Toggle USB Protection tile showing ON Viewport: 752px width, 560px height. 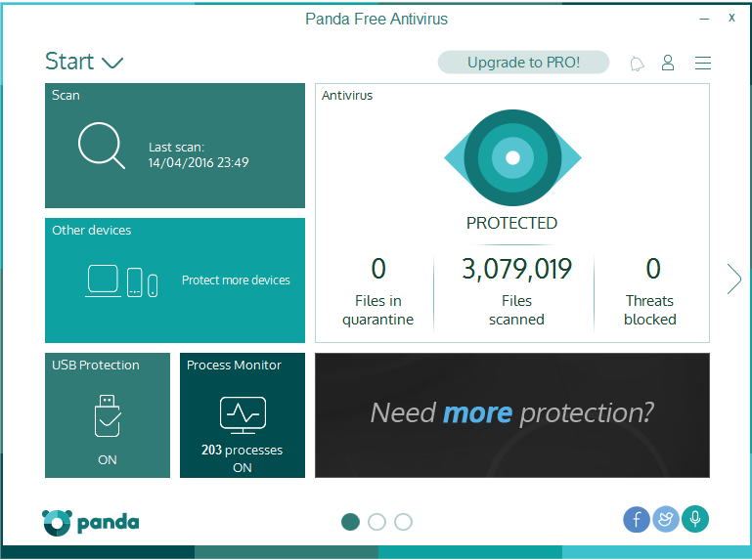108,415
